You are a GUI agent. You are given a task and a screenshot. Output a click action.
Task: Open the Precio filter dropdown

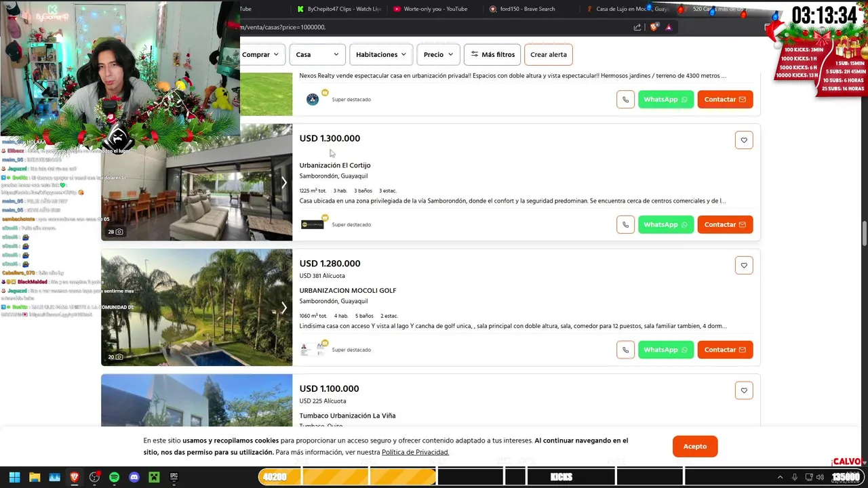click(x=438, y=54)
